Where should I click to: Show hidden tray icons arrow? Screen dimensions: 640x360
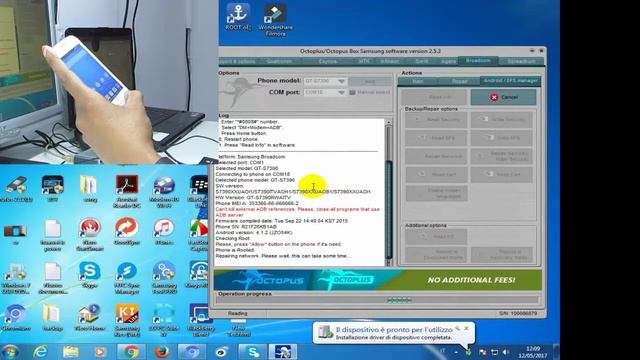pyautogui.click(x=456, y=352)
